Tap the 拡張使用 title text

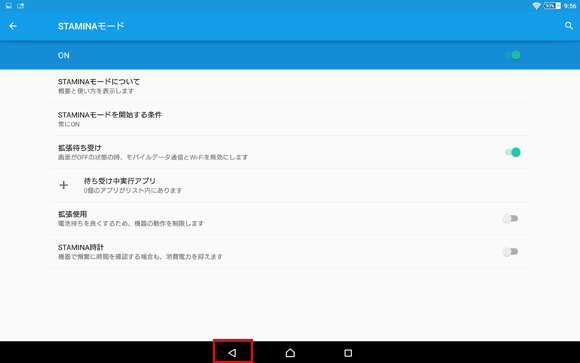[x=72, y=214]
